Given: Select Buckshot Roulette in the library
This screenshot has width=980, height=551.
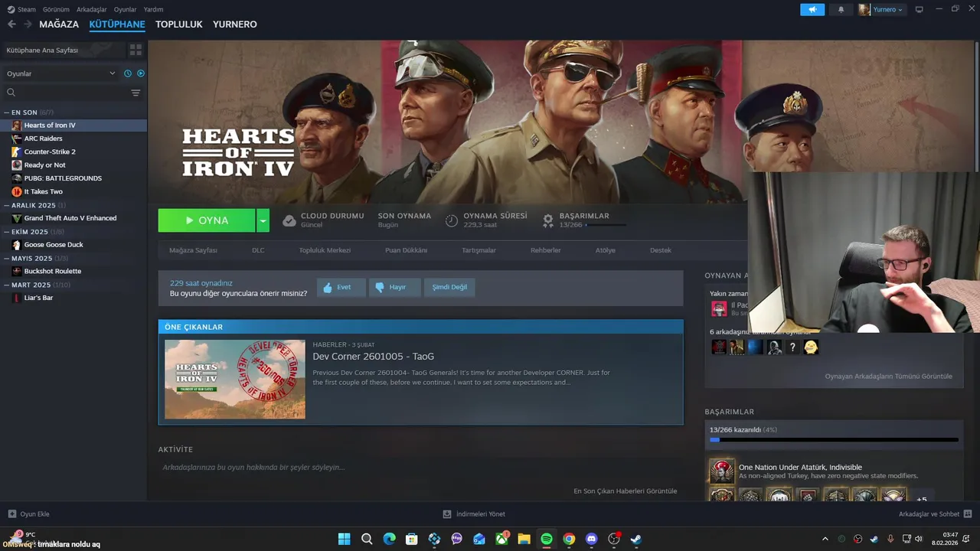Looking at the screenshot, I should [x=73, y=271].
